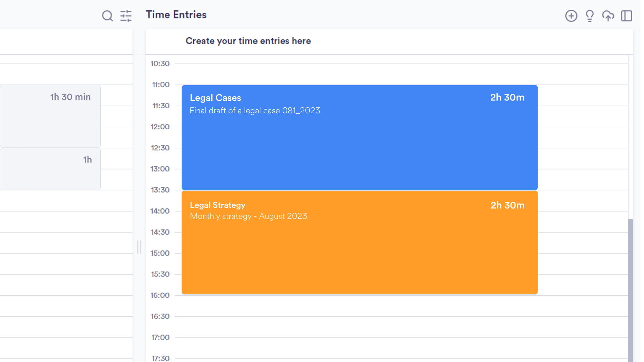This screenshot has height=362, width=644.
Task: Click 'Create your time entries here' header
Action: point(248,41)
